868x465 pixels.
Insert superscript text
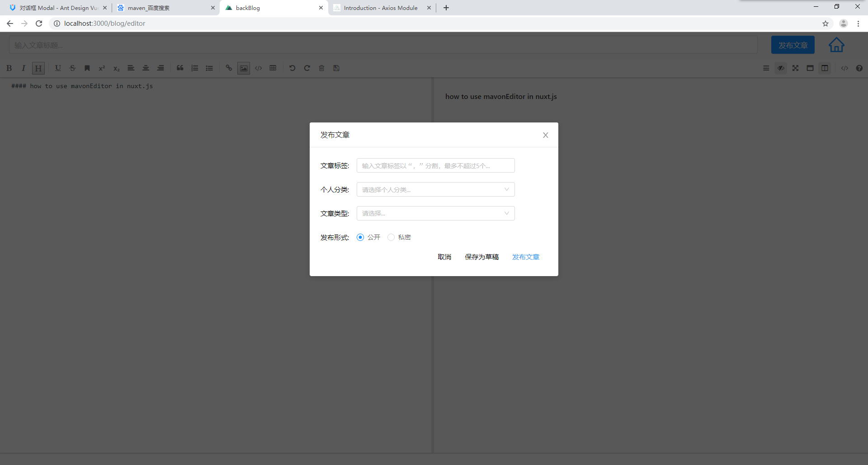pyautogui.click(x=102, y=68)
